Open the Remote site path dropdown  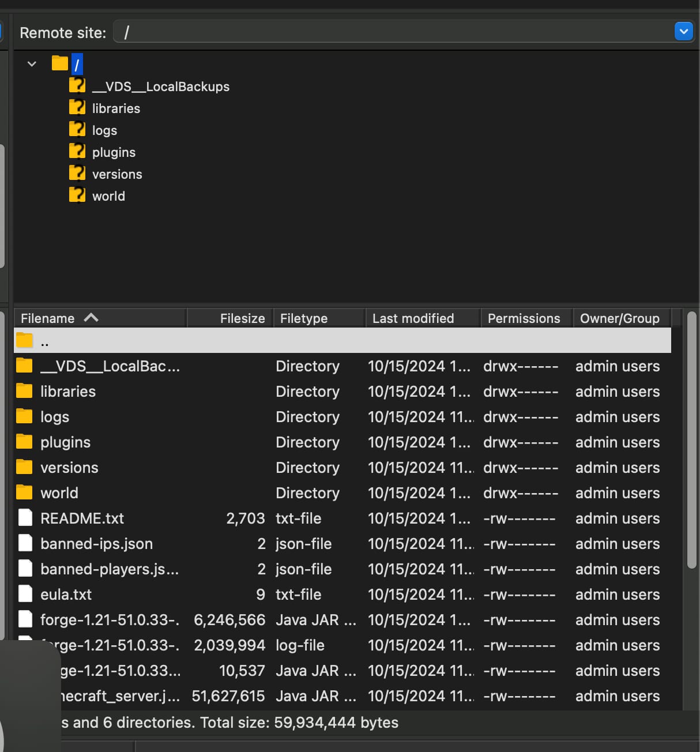coord(683,32)
